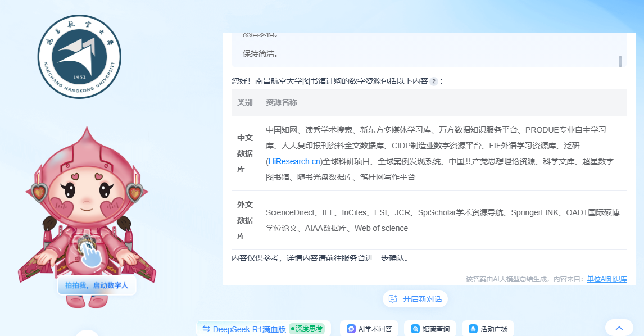Switch to the AI学术问答 tab
Screen dimensions: 644x336
(369, 328)
